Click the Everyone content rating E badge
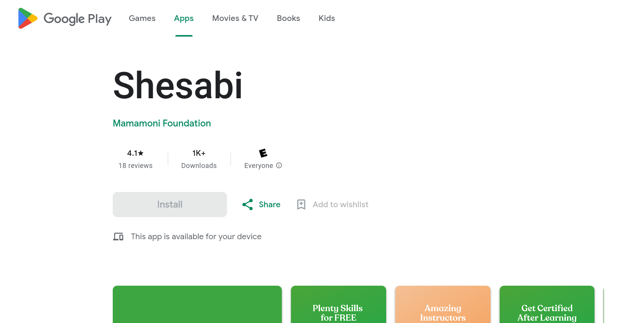Viewport: 644px width, 323px height. point(263,153)
